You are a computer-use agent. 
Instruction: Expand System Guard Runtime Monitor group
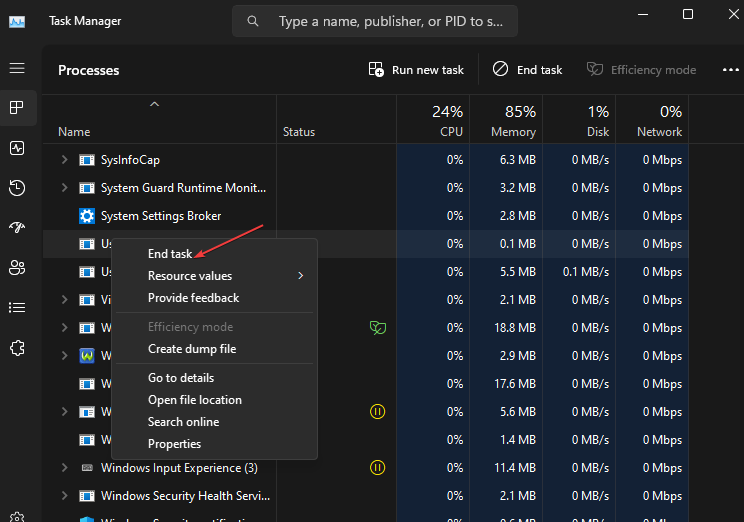point(65,188)
